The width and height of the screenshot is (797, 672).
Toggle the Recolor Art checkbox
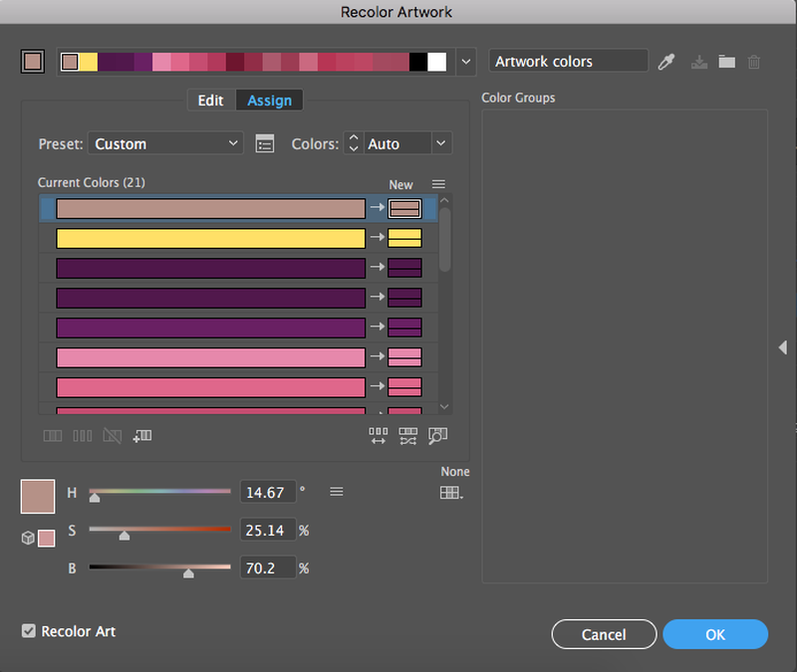(x=29, y=631)
